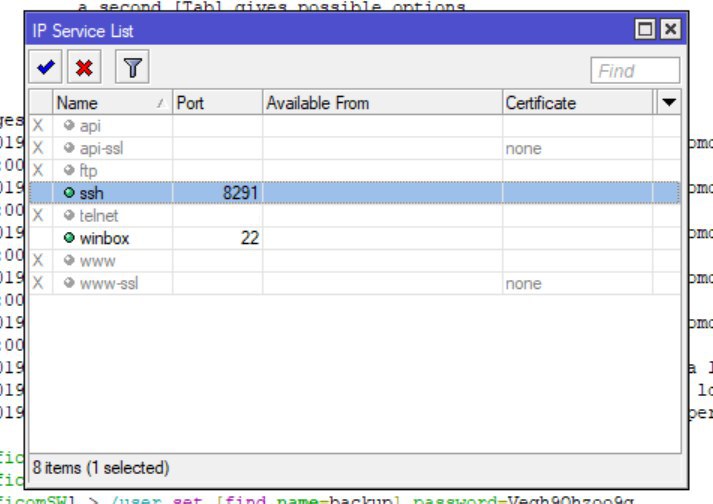Image resolution: width=713 pixels, height=504 pixels.
Task: Sort by the Name column header
Action: (112, 103)
